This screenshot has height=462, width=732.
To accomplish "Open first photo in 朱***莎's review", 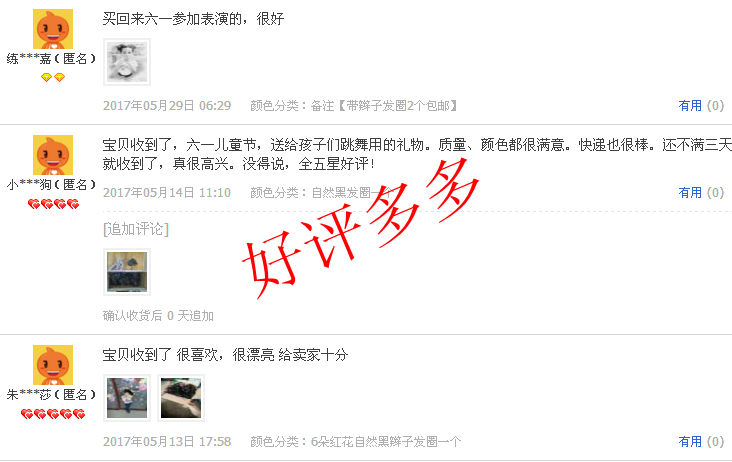I will pyautogui.click(x=127, y=398).
